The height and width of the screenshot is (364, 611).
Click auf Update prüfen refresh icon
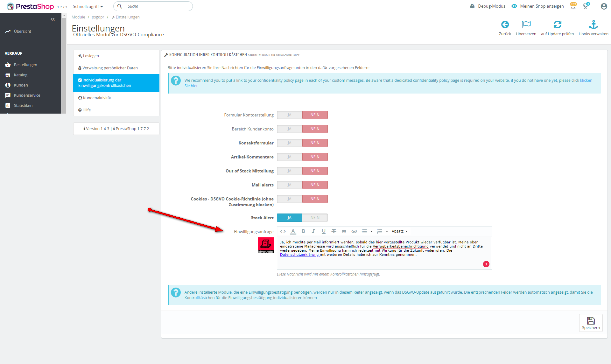coord(557,25)
